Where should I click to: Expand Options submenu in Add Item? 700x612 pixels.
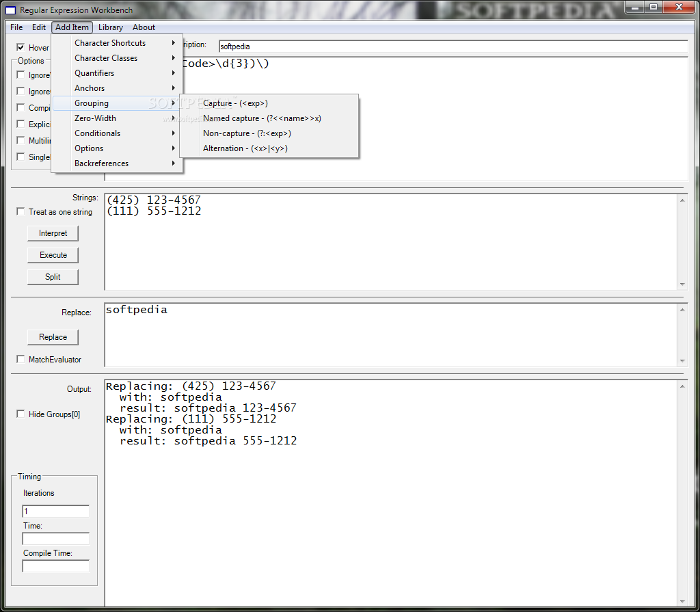(x=118, y=148)
